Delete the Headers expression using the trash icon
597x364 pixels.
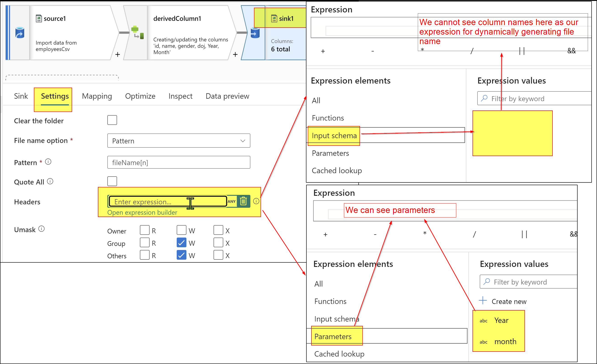243,201
